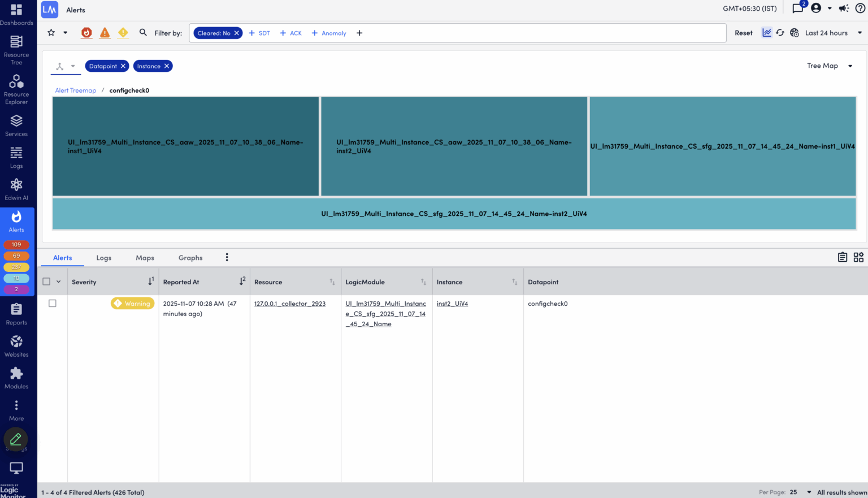Toggle the chart view icon beside Reset
Viewport: 868px width, 498px height.
pos(766,33)
